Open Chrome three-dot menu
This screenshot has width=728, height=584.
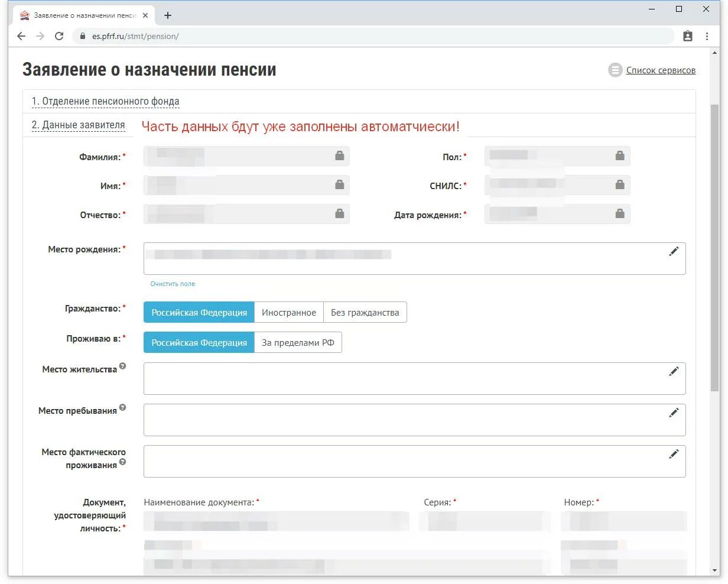(707, 36)
